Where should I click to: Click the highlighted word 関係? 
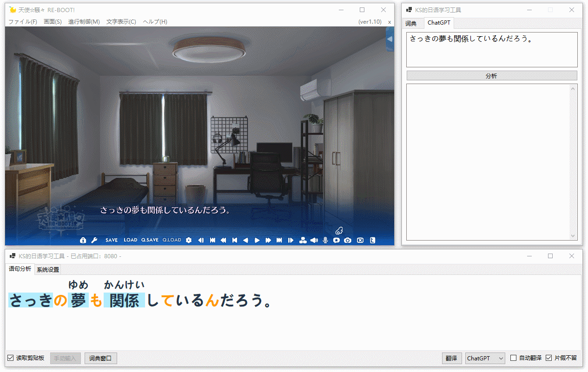(x=125, y=300)
